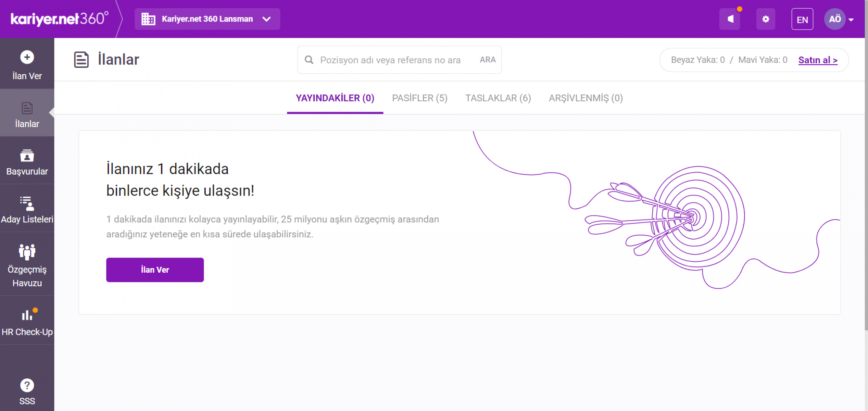Open Başvurular in the sidebar
Viewport: 868px width, 411px height.
pyautogui.click(x=27, y=162)
